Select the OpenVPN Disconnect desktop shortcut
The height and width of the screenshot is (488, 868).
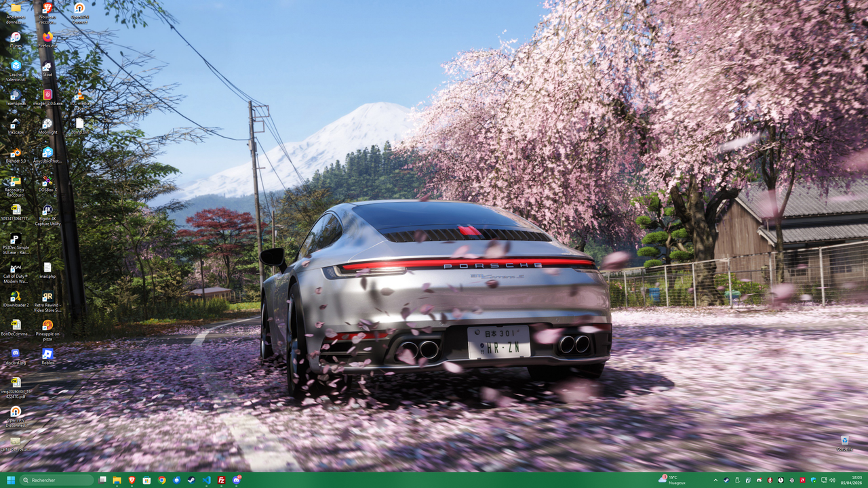(15, 417)
